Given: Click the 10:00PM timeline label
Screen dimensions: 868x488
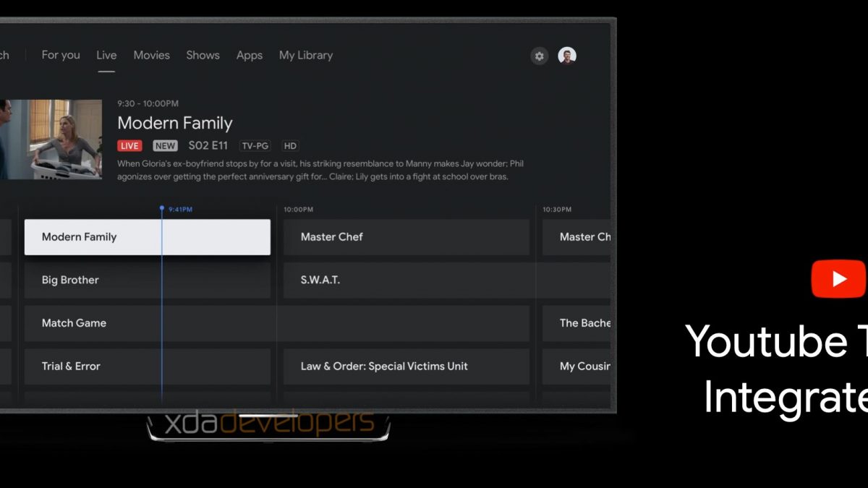Looking at the screenshot, I should (298, 210).
